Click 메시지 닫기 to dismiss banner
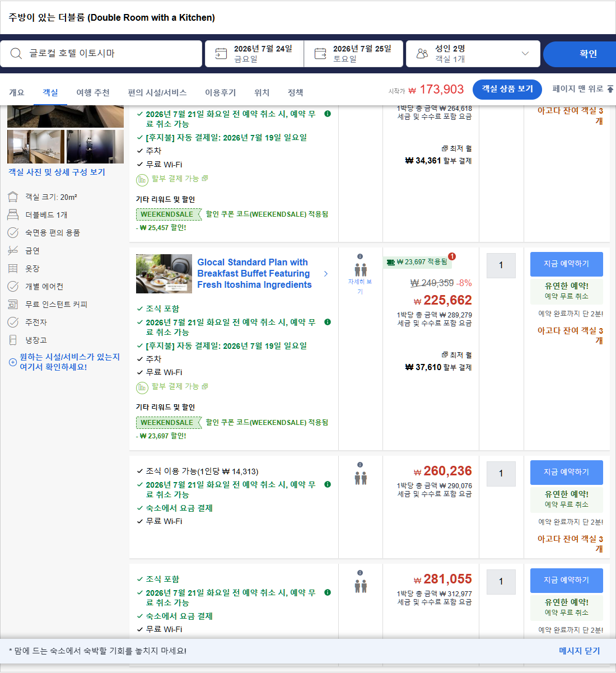 (580, 651)
